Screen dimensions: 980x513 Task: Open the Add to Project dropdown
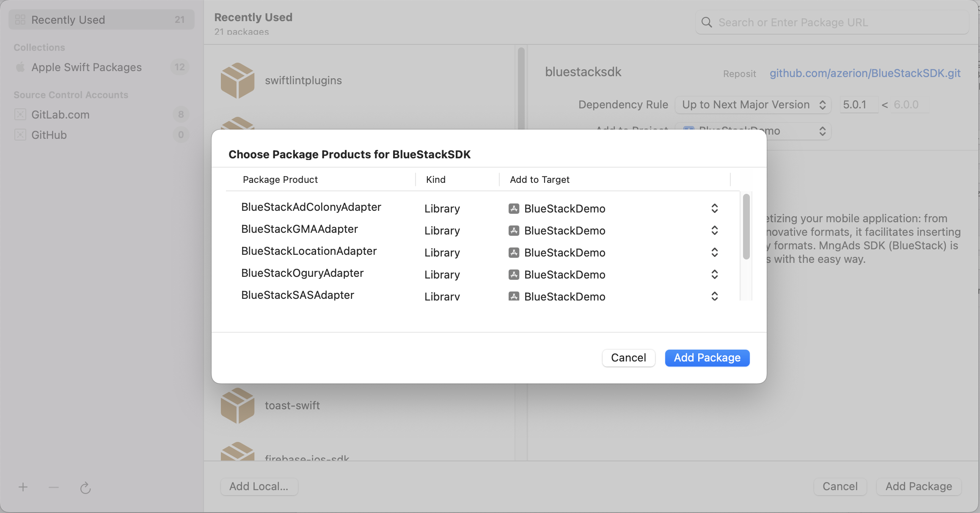[x=753, y=131]
